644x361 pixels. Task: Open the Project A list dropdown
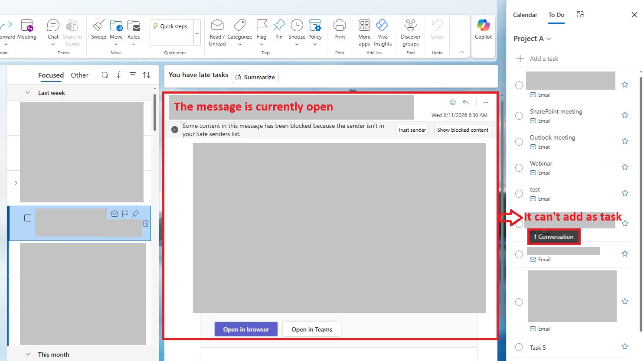[x=533, y=39]
